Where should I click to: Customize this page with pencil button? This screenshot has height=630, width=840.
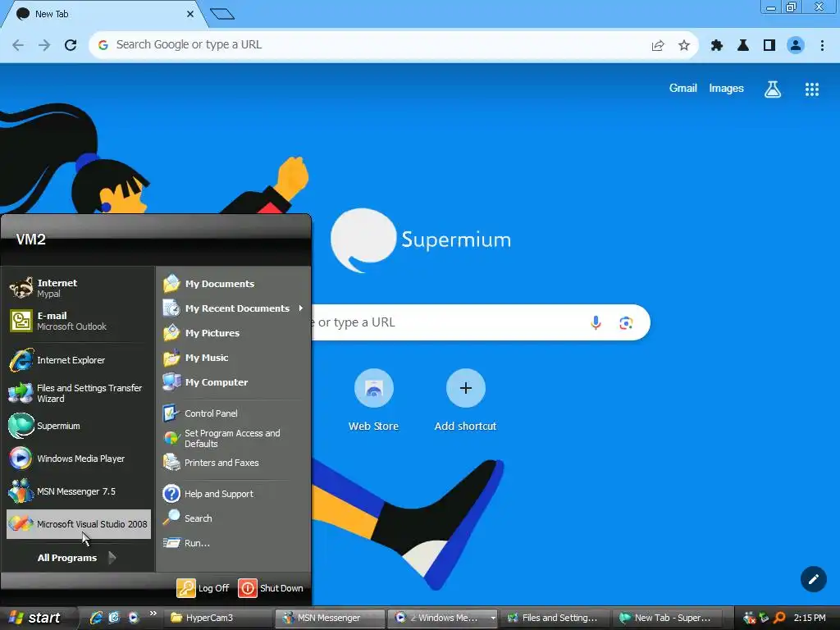click(813, 579)
